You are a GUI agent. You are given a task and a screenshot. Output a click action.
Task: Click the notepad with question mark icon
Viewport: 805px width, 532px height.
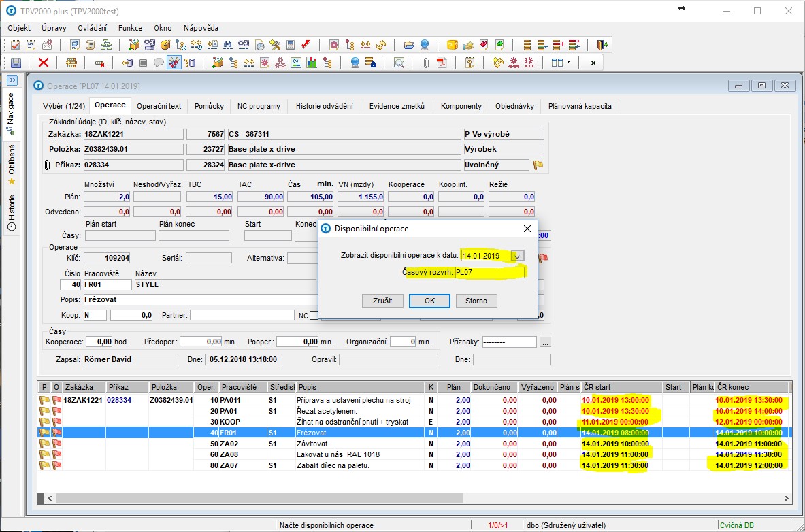[470, 63]
